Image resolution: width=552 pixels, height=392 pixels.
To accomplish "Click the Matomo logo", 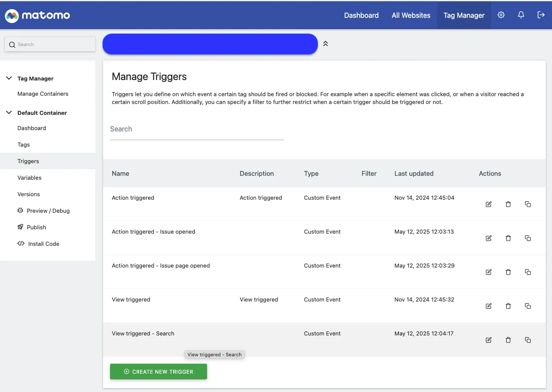I will click(x=37, y=16).
